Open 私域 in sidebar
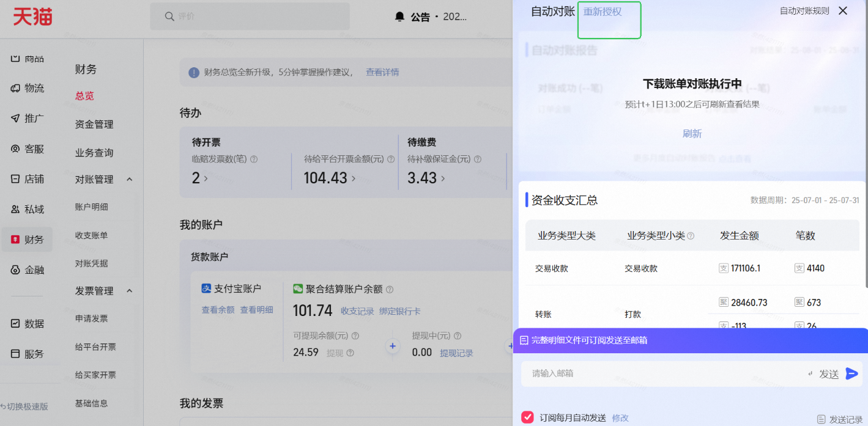 tap(28, 209)
